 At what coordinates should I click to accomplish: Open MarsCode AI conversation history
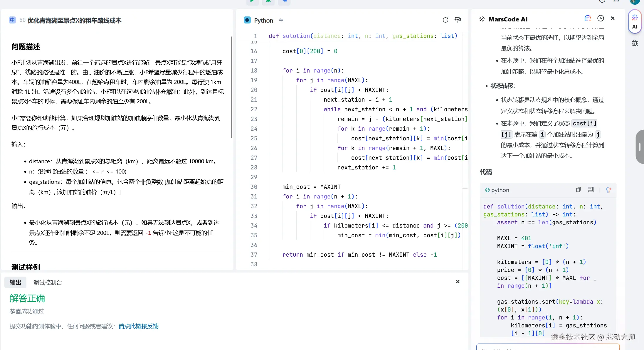coord(600,18)
